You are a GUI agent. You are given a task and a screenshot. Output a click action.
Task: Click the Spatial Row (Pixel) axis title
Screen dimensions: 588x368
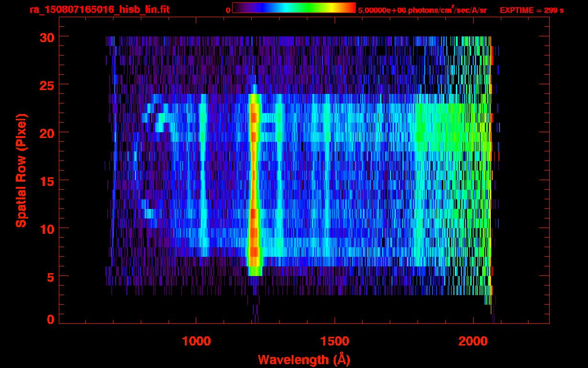coord(21,171)
